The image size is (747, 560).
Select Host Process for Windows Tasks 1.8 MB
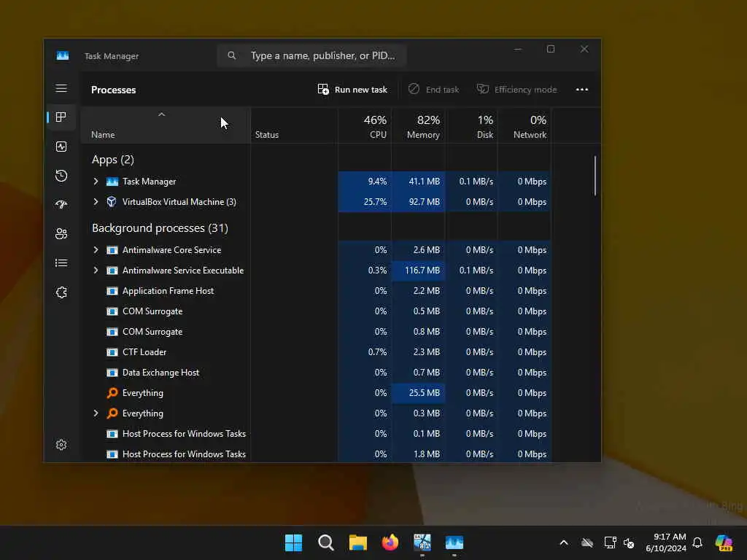click(317, 454)
